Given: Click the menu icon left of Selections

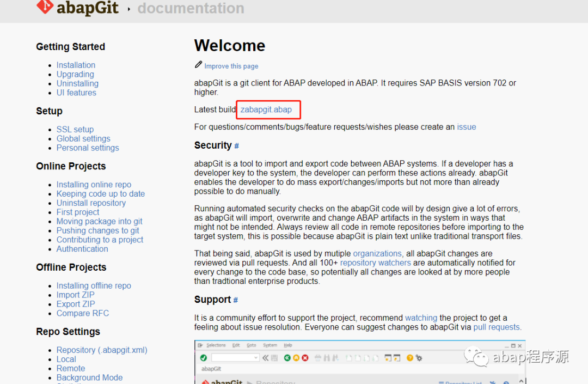Looking at the screenshot, I should click(200, 345).
